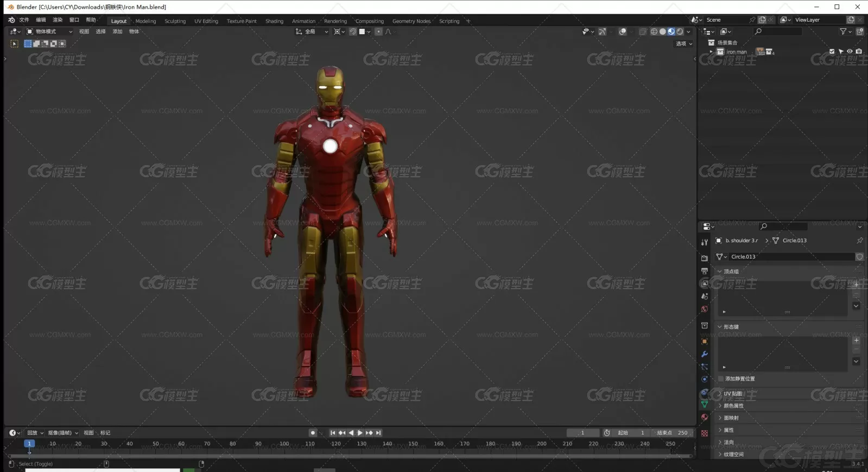Open the Object Data mesh properties tab
This screenshot has height=472, width=868.
(x=704, y=405)
